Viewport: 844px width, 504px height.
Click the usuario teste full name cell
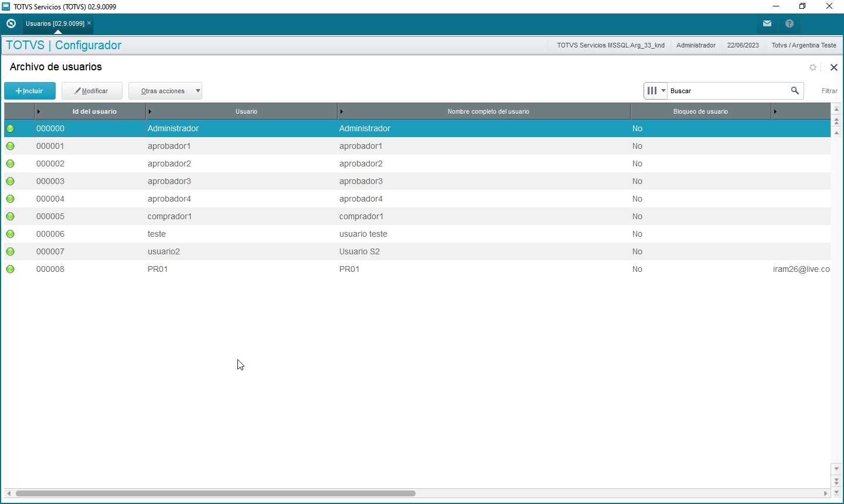pos(484,234)
